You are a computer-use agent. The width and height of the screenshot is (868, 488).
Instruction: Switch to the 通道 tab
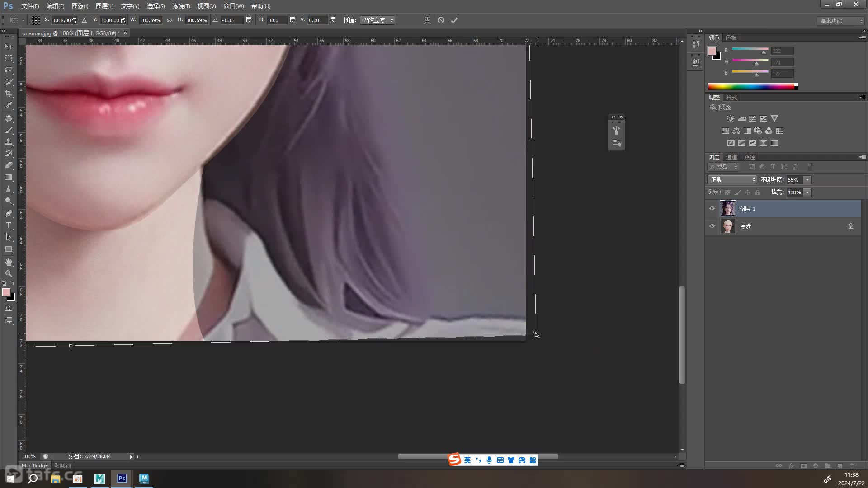[731, 157]
